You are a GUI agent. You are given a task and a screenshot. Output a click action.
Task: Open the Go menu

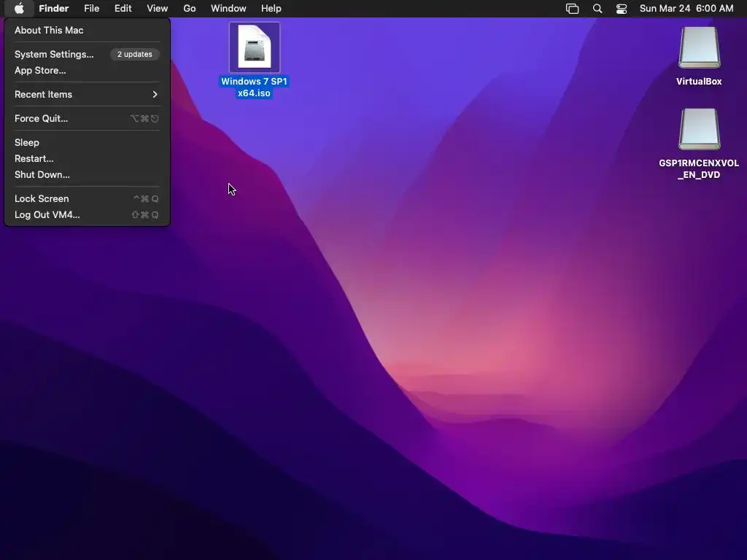[x=190, y=9]
